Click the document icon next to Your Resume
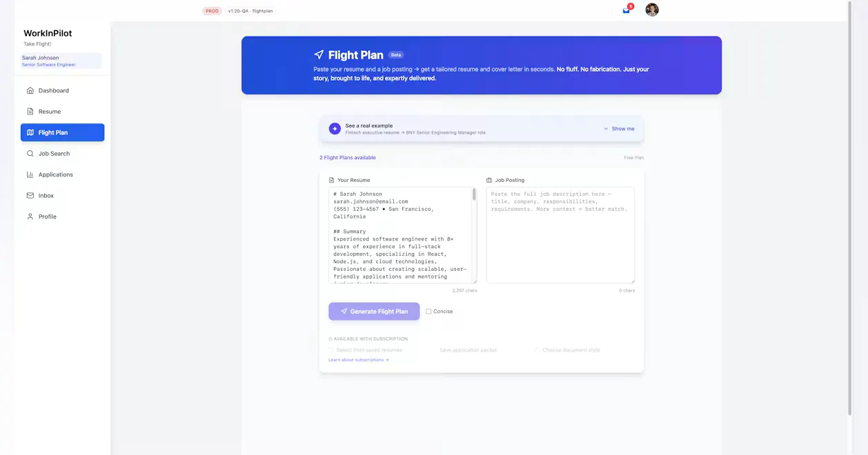The width and height of the screenshot is (868, 455). 332,180
